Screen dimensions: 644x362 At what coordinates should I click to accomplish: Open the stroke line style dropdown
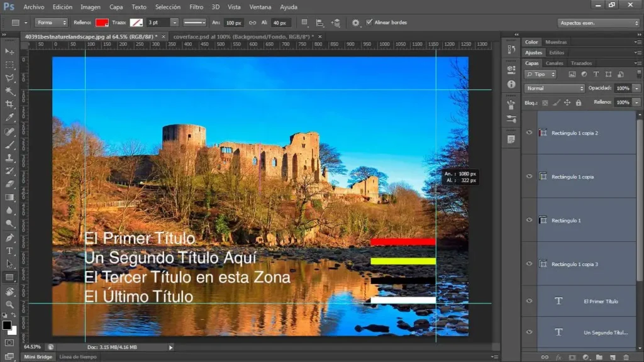click(x=194, y=23)
